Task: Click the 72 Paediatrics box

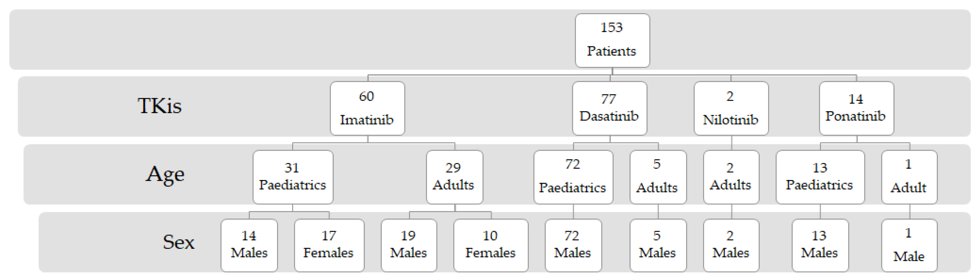Action: [573, 177]
